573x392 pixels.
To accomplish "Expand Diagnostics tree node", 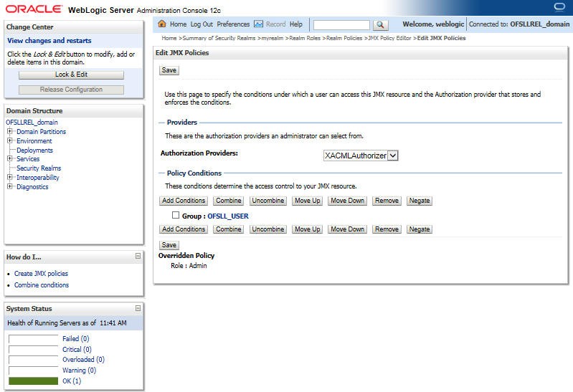I will pyautogui.click(x=10, y=186).
